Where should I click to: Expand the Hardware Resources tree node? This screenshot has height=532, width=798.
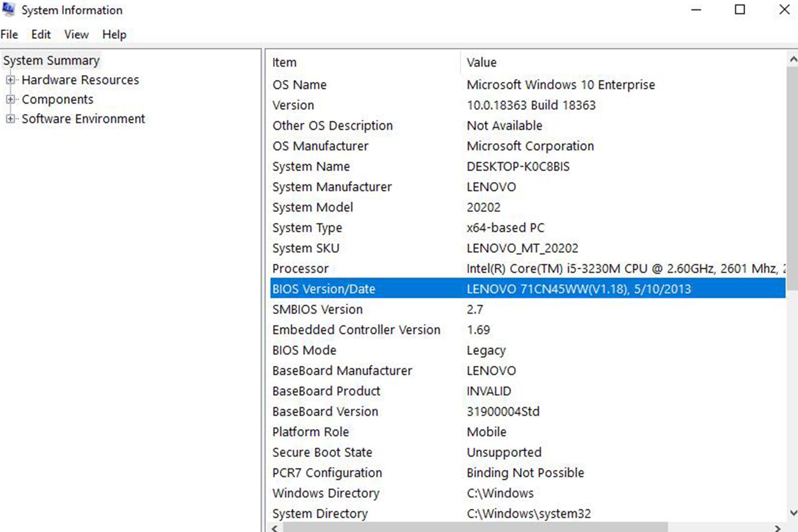point(10,80)
